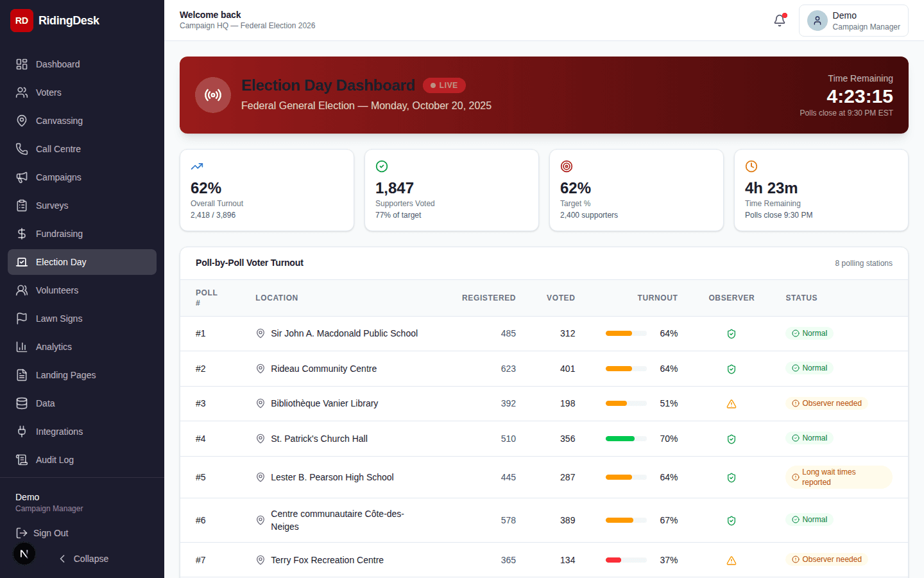Click the notifications bell icon

pyautogui.click(x=780, y=21)
